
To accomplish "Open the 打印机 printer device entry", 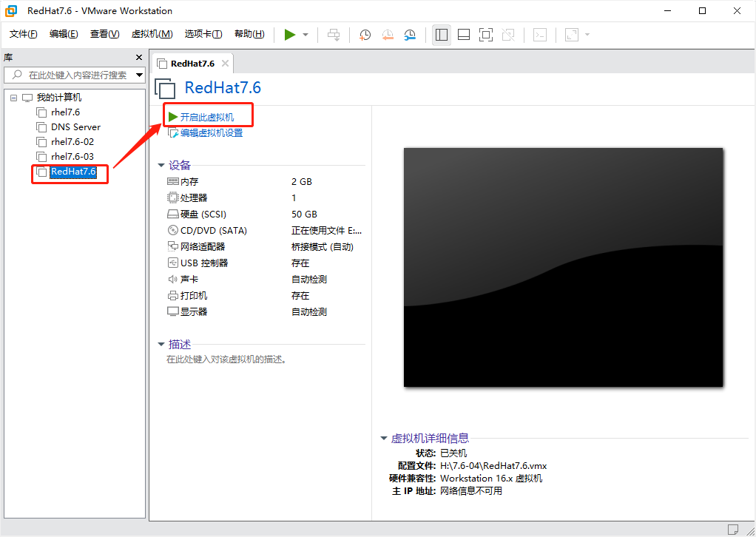I will click(x=193, y=295).
